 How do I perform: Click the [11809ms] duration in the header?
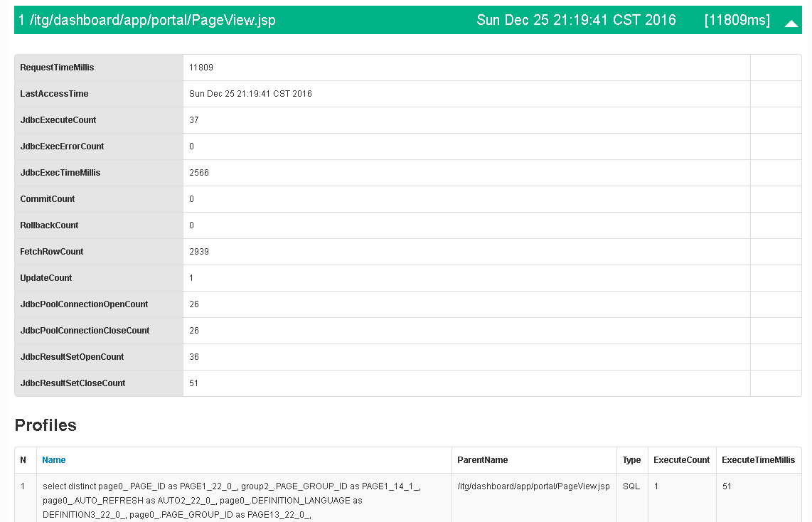737,21
